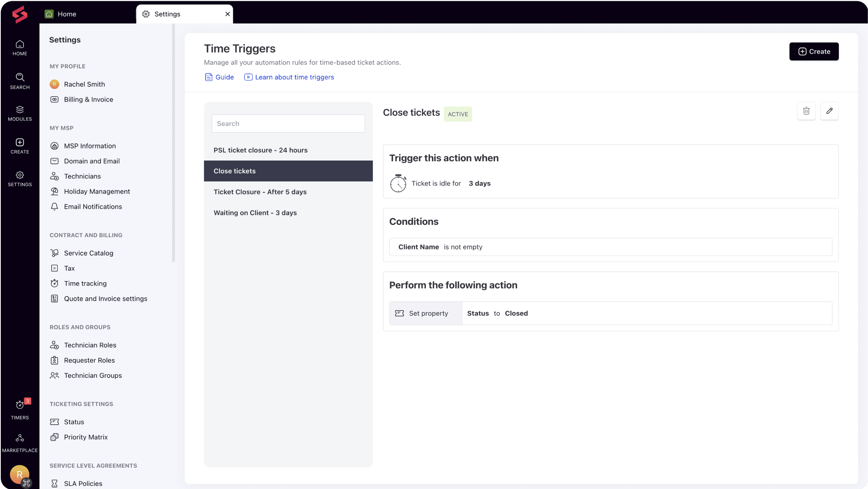Open Holiday Management settings
This screenshot has height=489, width=868.
pos(97,191)
